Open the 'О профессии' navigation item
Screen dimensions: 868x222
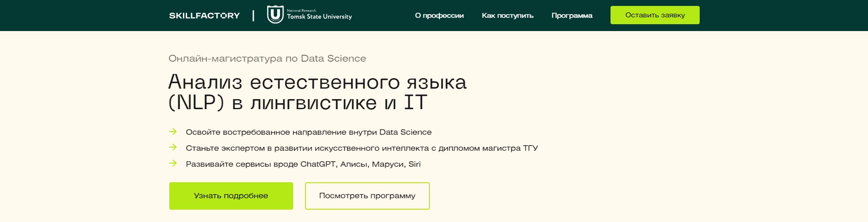439,16
